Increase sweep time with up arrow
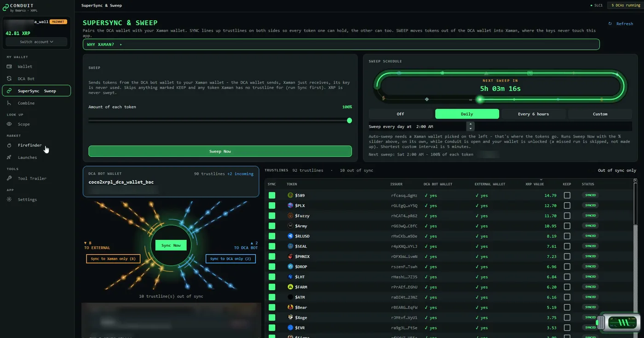 470,124
